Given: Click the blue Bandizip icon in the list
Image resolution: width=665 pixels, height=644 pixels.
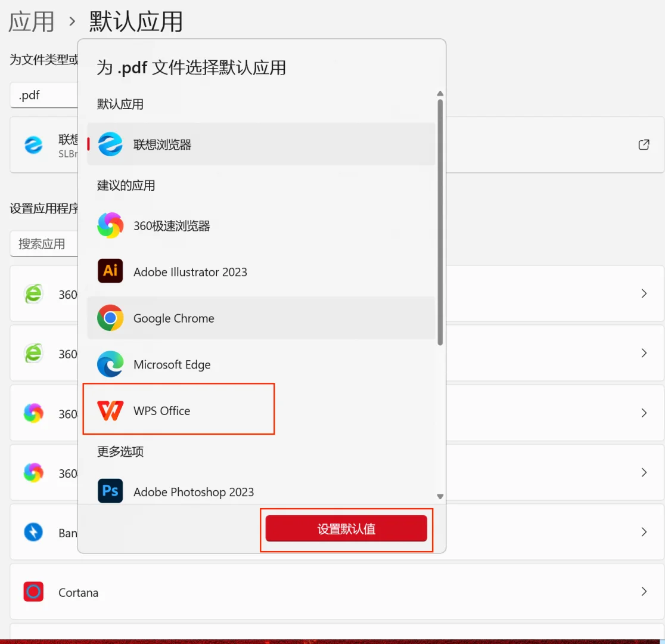Looking at the screenshot, I should coord(34,532).
